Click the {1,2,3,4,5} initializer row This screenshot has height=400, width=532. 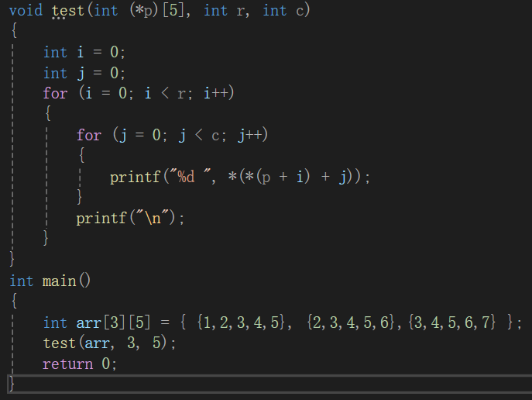242,322
